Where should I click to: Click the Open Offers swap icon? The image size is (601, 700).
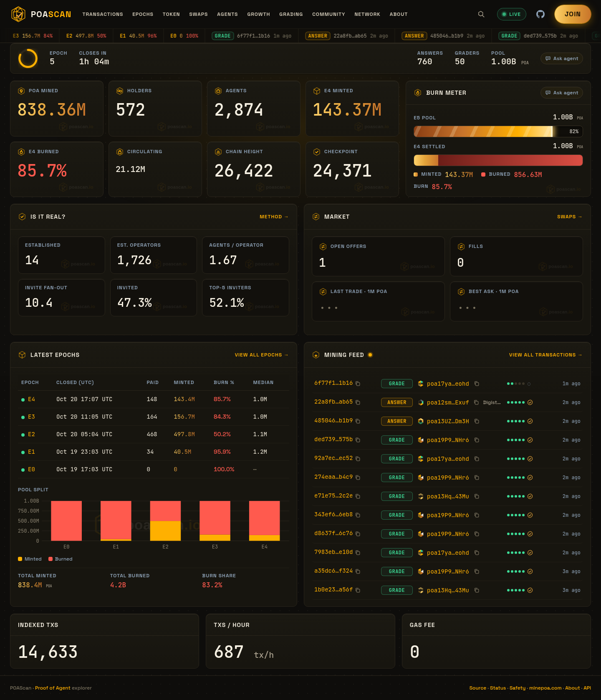tap(323, 247)
